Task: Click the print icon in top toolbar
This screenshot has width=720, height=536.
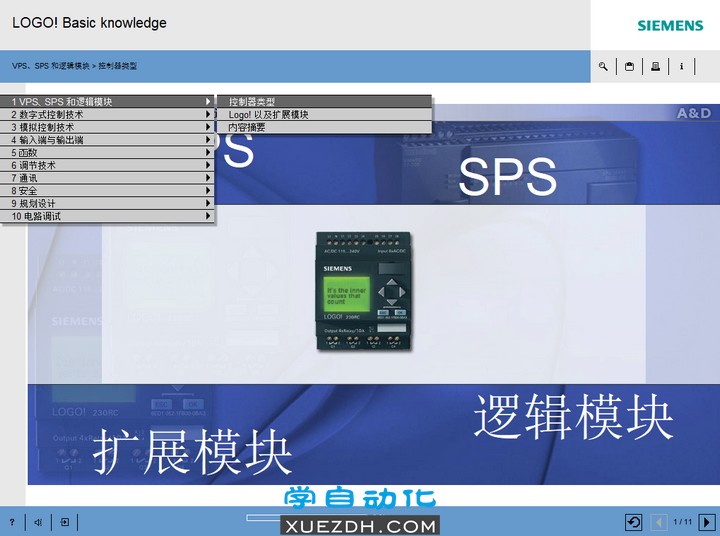Action: [x=655, y=67]
